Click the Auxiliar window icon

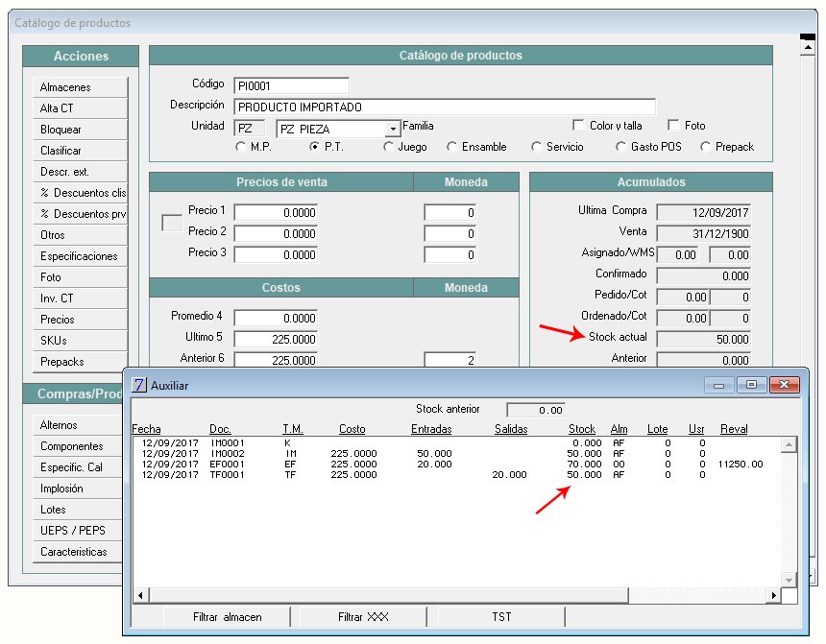click(138, 385)
